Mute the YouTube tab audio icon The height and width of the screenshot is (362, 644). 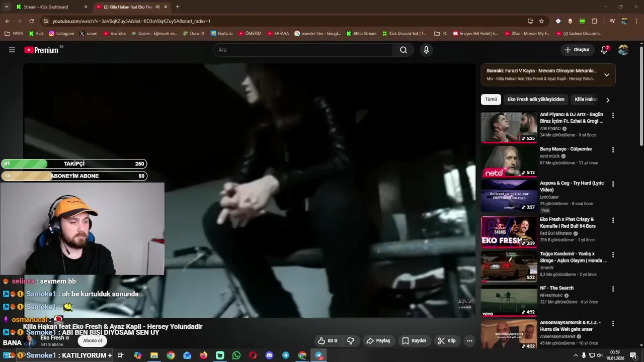(x=158, y=7)
